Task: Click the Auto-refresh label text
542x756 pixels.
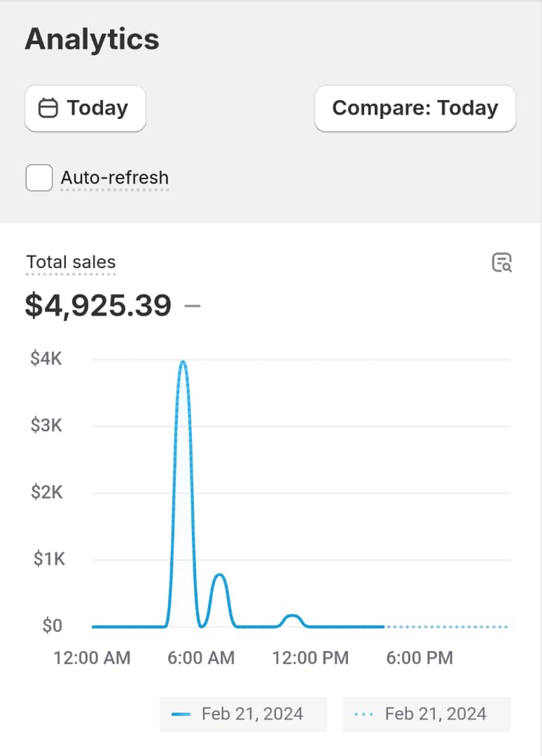Action: [x=115, y=178]
